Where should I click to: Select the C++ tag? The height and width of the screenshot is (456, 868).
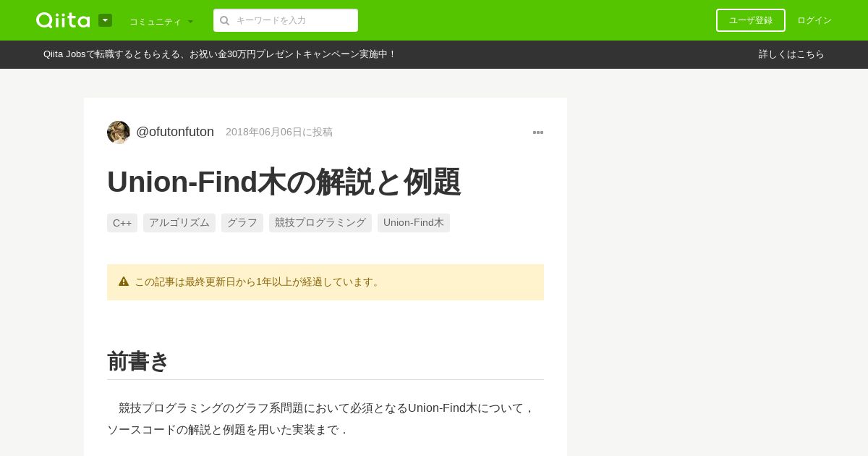pos(122,223)
